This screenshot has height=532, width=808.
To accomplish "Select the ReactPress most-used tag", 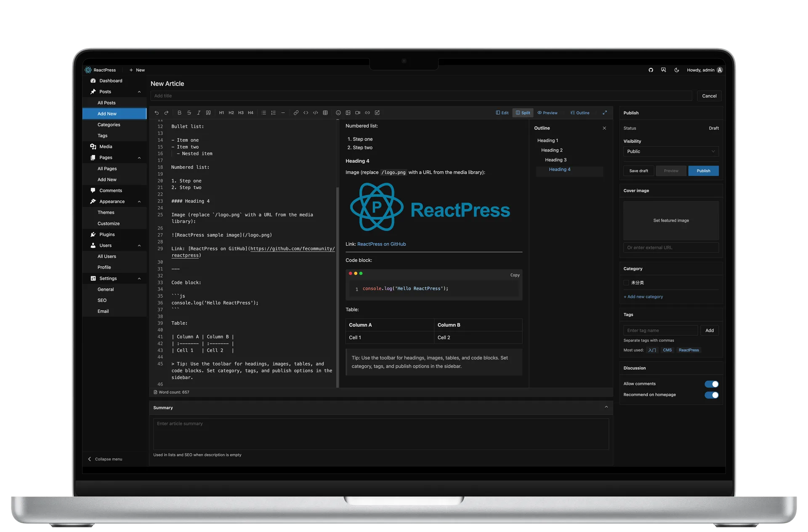I will pos(688,350).
